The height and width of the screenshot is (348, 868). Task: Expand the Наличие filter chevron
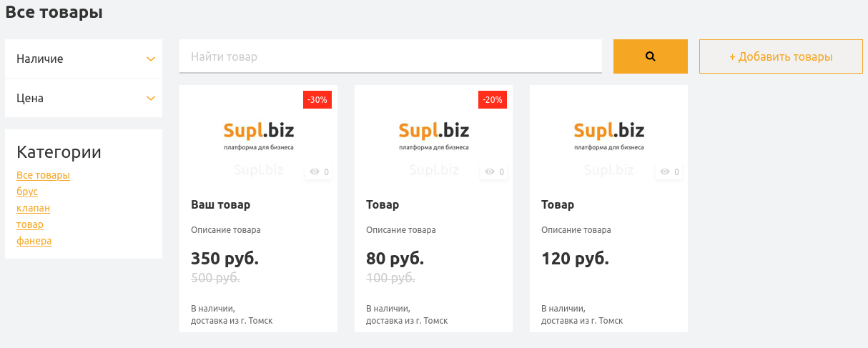pos(151,59)
